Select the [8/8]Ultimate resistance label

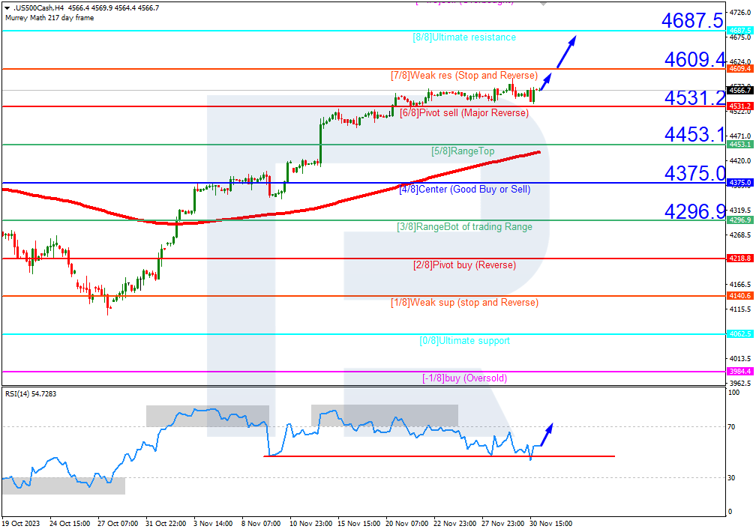click(464, 37)
